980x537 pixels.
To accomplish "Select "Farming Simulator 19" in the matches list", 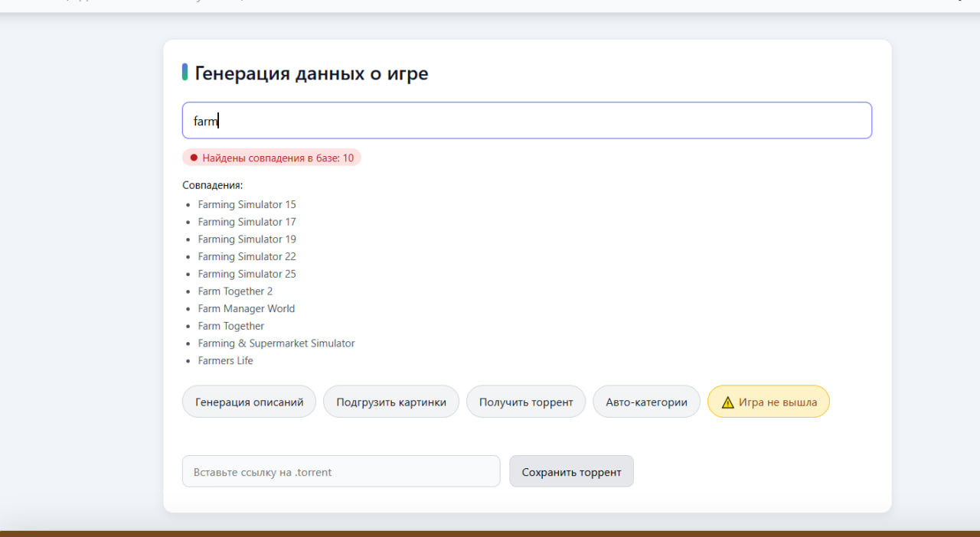I will pyautogui.click(x=247, y=239).
